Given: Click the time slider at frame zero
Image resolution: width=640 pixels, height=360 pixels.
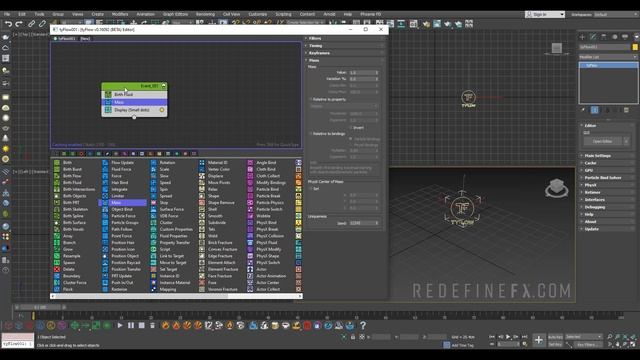Looking at the screenshot, I should point(33,316).
